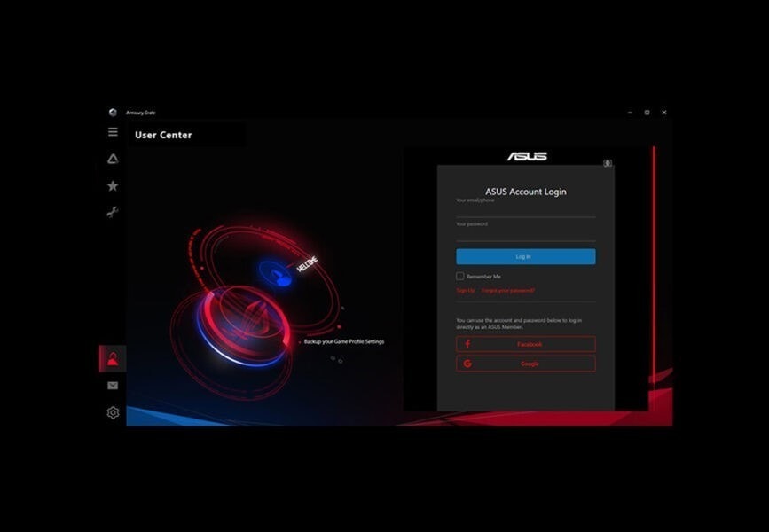
Task: Click the ASUS logo above the login form
Action: point(527,156)
